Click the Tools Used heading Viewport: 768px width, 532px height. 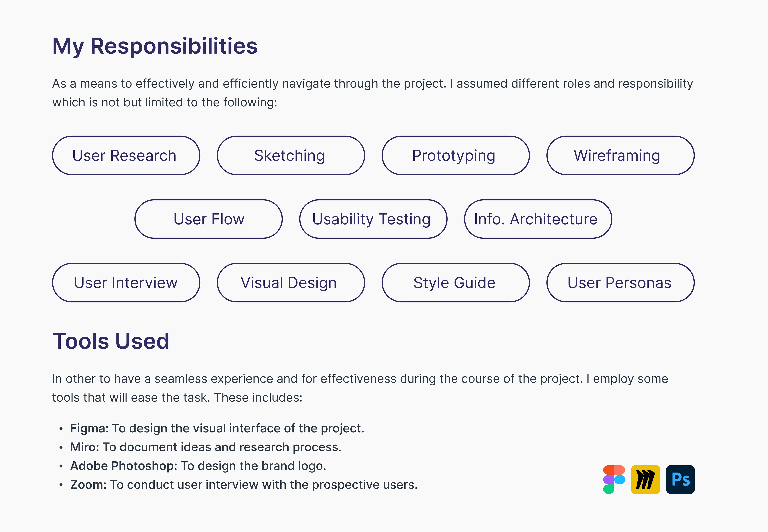[x=111, y=341]
